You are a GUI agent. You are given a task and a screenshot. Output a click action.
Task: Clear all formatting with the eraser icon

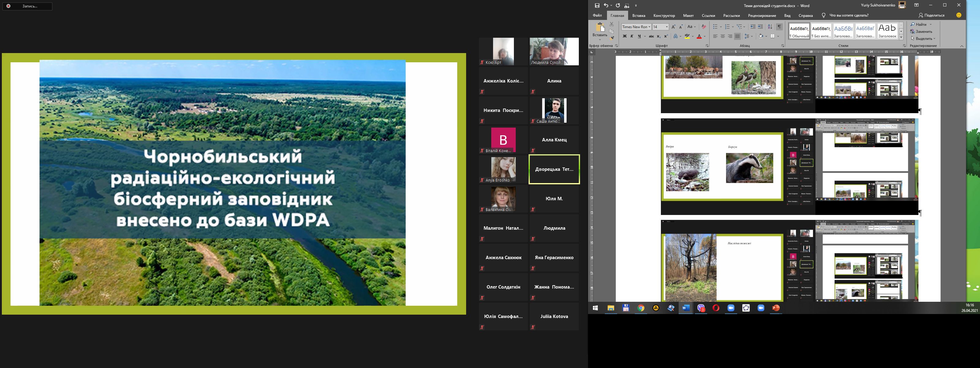coord(704,27)
